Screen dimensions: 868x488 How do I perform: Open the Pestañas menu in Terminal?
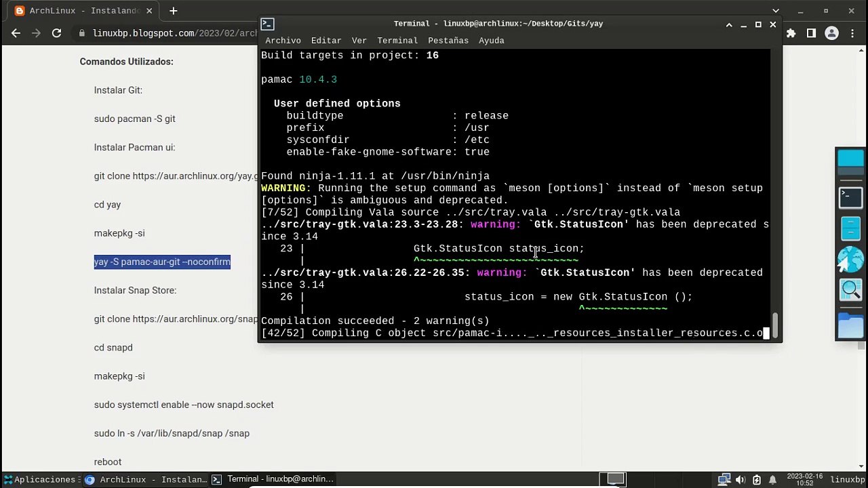pos(448,41)
